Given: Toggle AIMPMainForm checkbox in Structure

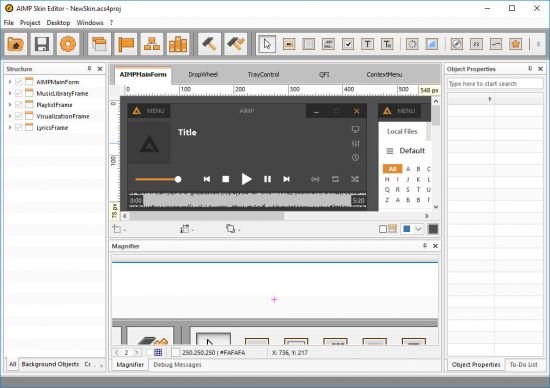Looking at the screenshot, I should [19, 82].
